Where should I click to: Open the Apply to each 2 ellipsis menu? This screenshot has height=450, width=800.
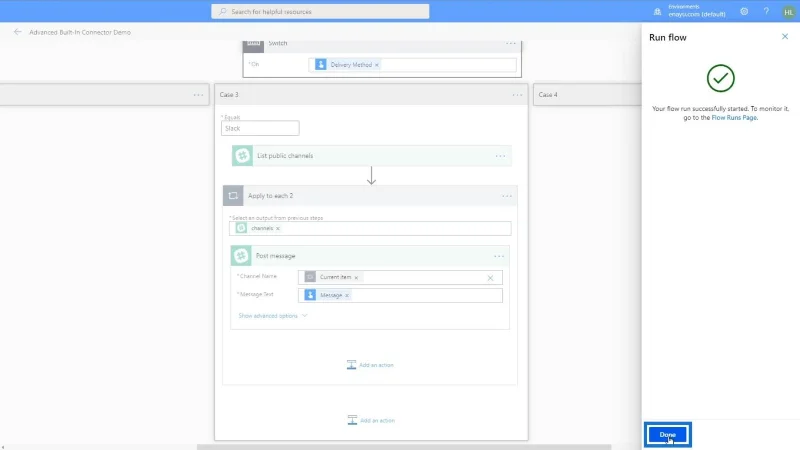[x=507, y=196]
